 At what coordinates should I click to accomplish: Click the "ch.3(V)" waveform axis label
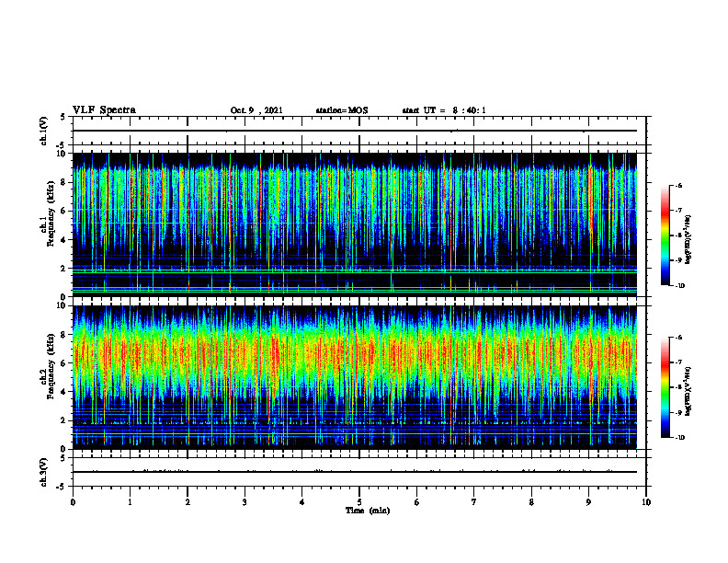pos(43,472)
